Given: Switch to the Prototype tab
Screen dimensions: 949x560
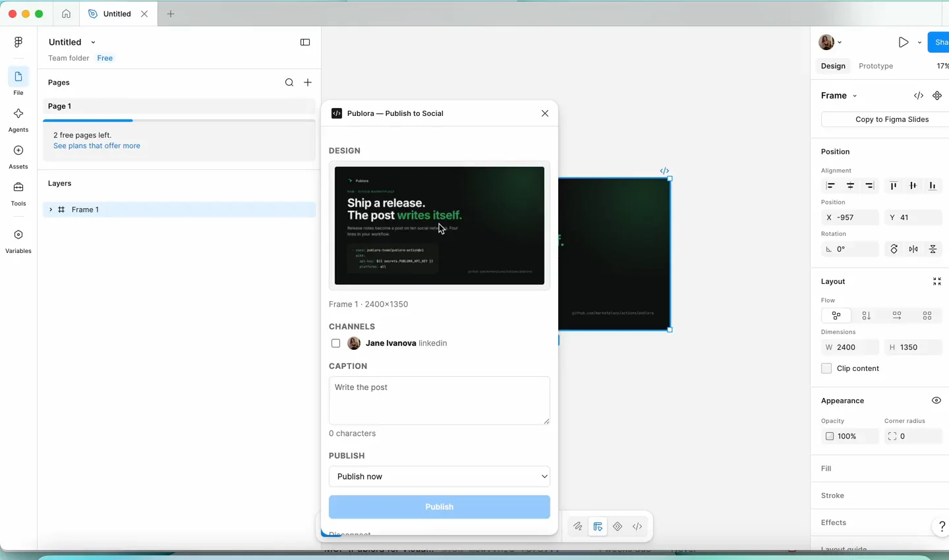Looking at the screenshot, I should tap(876, 66).
